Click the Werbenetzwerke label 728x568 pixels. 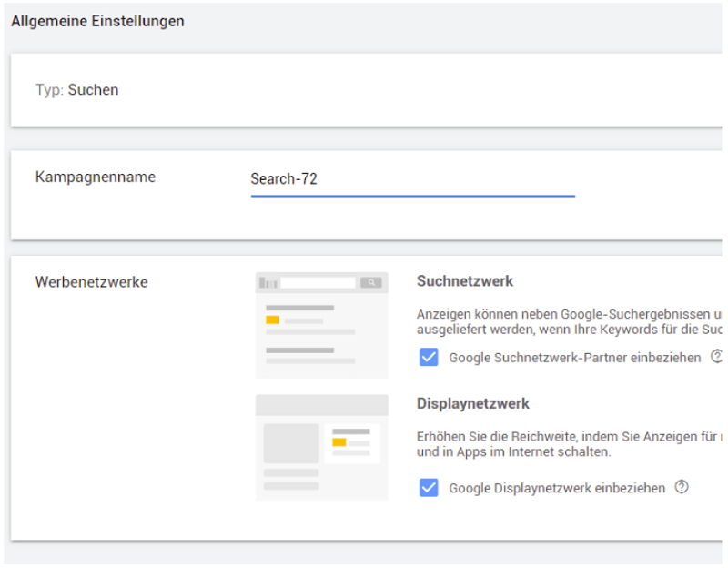[x=91, y=282]
